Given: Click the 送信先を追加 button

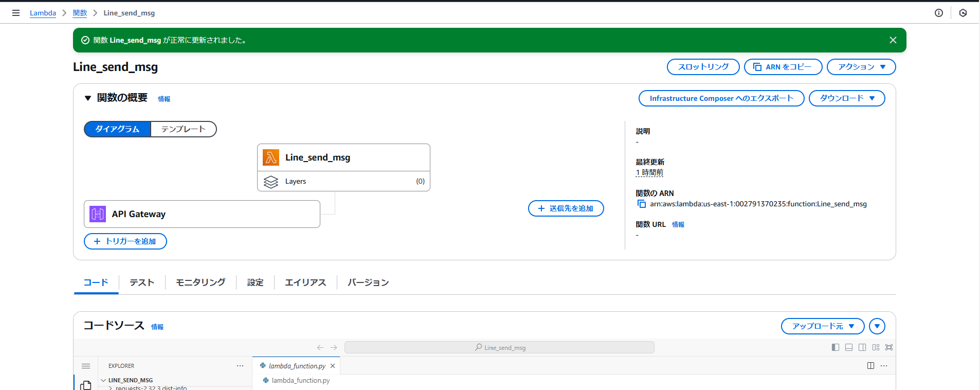Looking at the screenshot, I should (566, 208).
